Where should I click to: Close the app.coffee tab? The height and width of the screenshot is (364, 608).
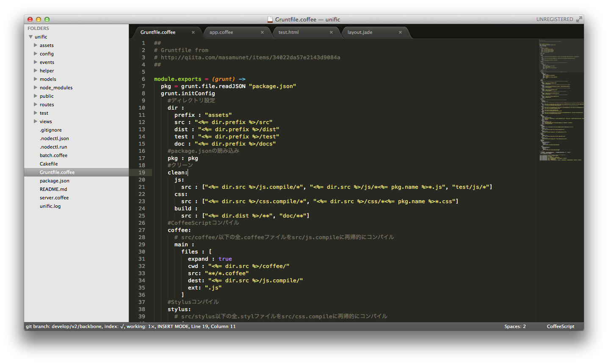[262, 32]
